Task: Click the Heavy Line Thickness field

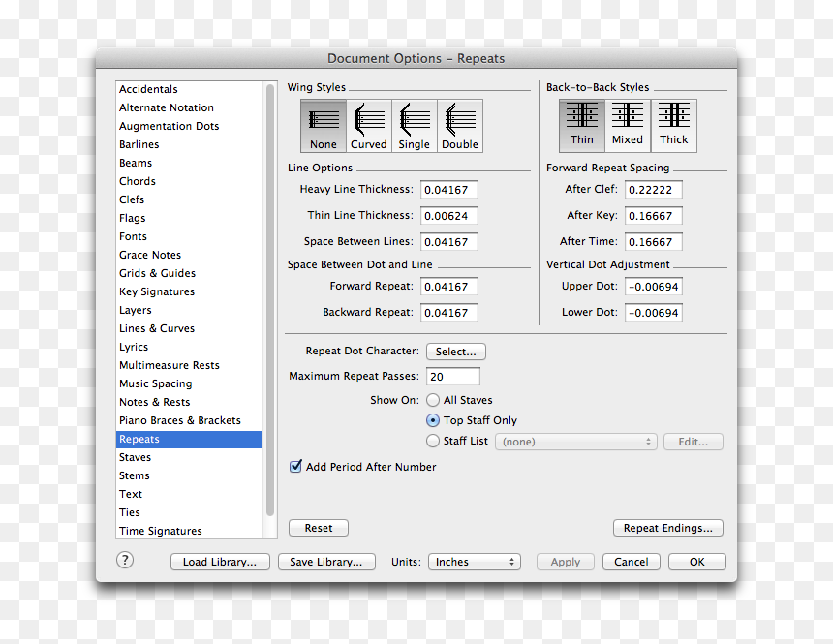Action: click(x=448, y=190)
